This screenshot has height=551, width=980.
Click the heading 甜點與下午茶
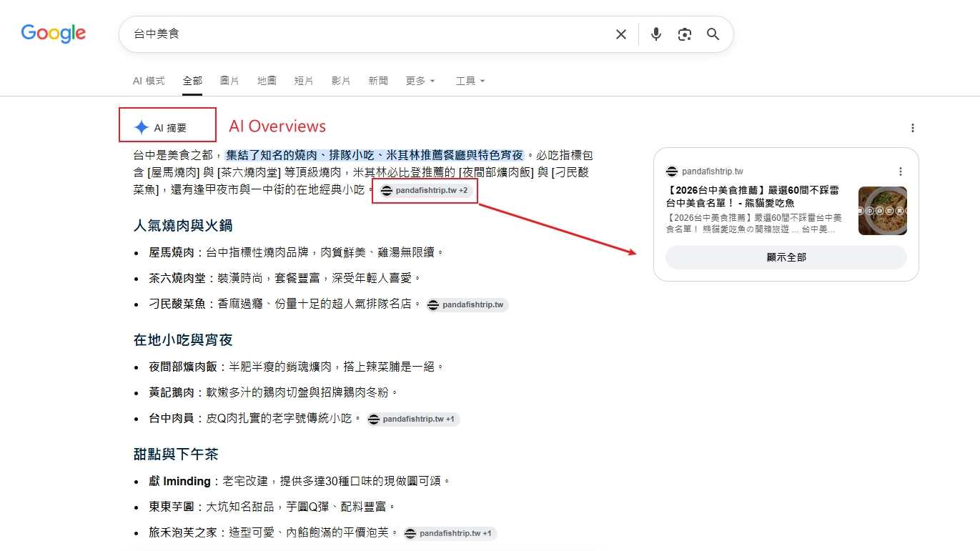[176, 455]
